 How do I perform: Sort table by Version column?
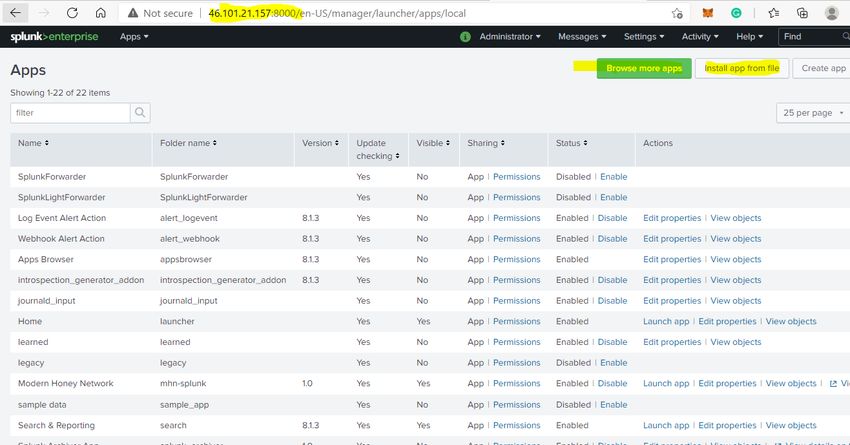320,143
